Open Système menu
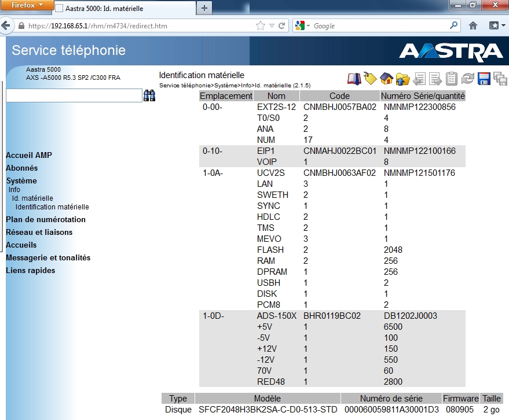The height and width of the screenshot is (420, 509). 21,180
